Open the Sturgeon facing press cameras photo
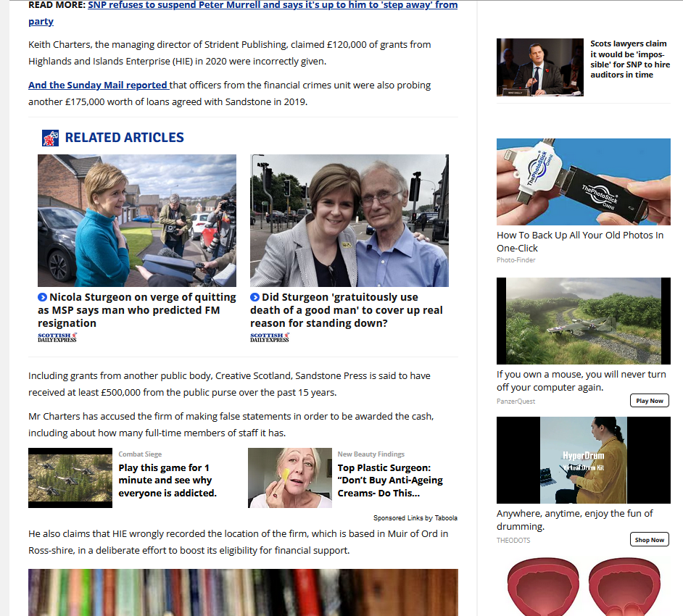The width and height of the screenshot is (683, 616). pos(137,220)
